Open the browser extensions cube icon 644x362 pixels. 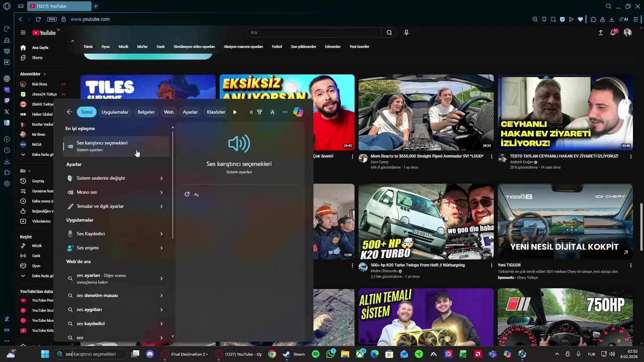[593, 19]
